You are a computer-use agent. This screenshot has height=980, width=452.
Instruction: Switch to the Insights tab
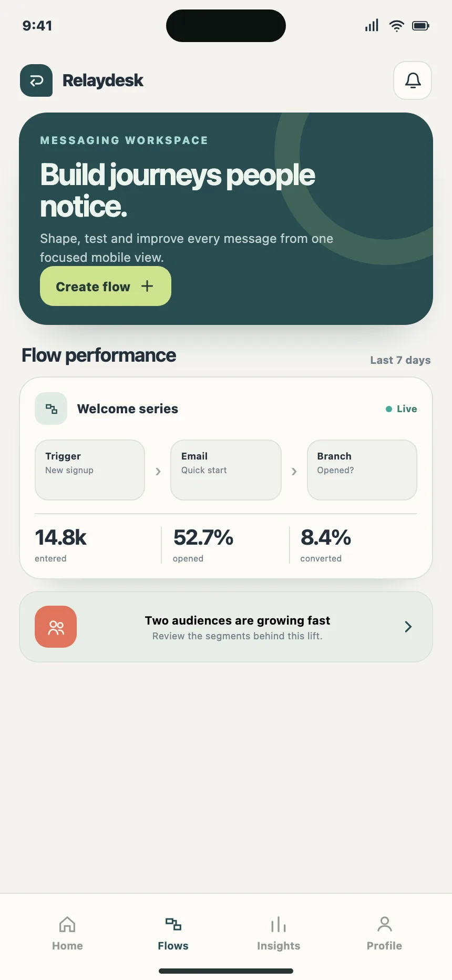pos(279,934)
